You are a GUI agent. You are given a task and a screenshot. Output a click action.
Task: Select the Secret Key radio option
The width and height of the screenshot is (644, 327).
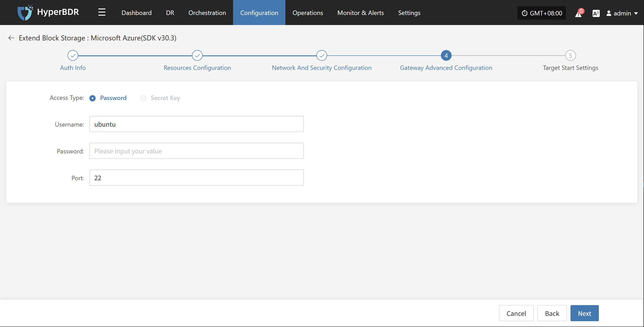[143, 98]
